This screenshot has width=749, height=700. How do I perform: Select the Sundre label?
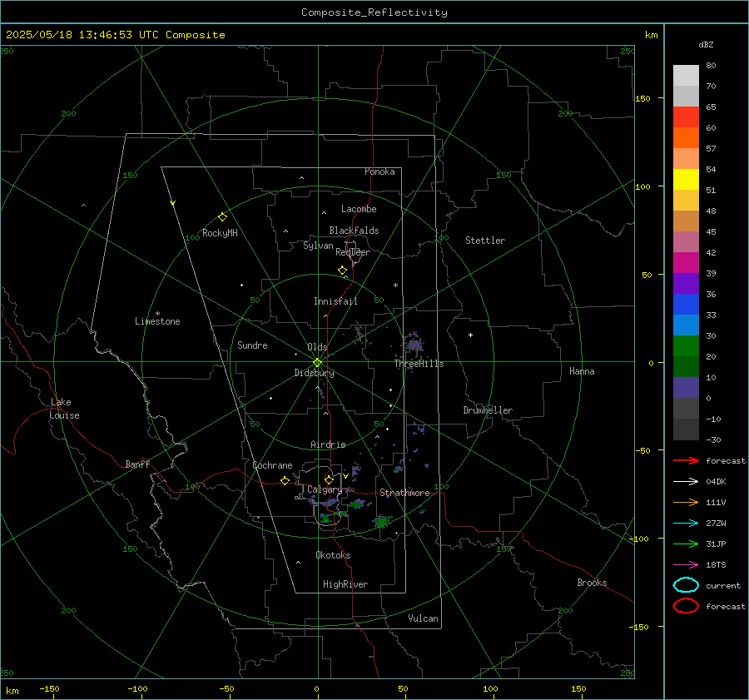(252, 345)
